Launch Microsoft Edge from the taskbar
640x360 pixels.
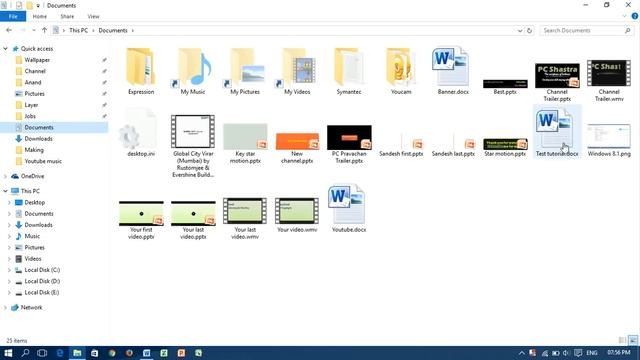60,353
